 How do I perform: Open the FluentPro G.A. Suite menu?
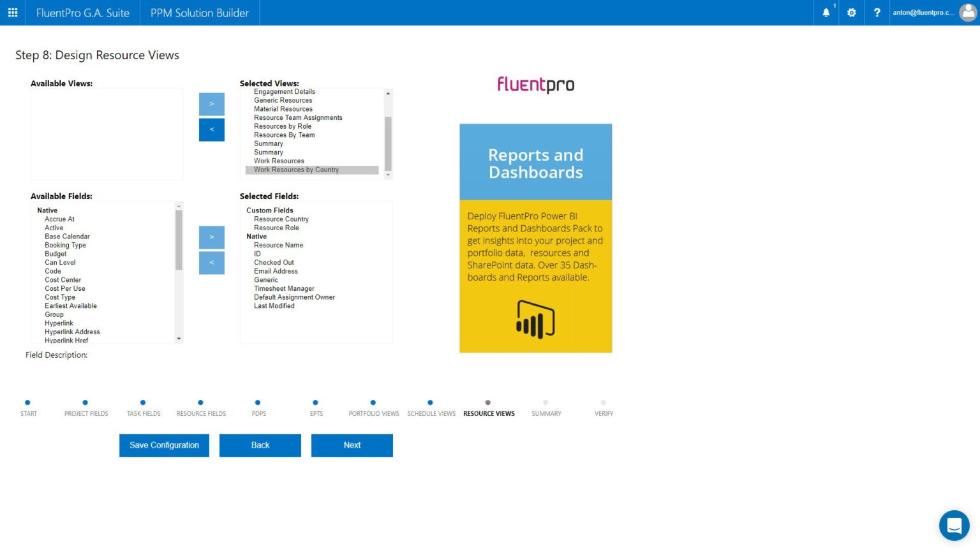click(x=82, y=12)
